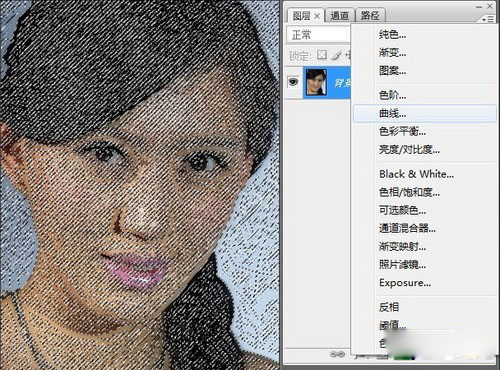Select 亮度/对比度... adjustment
Image resolution: width=500 pixels, height=370 pixels.
(x=409, y=149)
